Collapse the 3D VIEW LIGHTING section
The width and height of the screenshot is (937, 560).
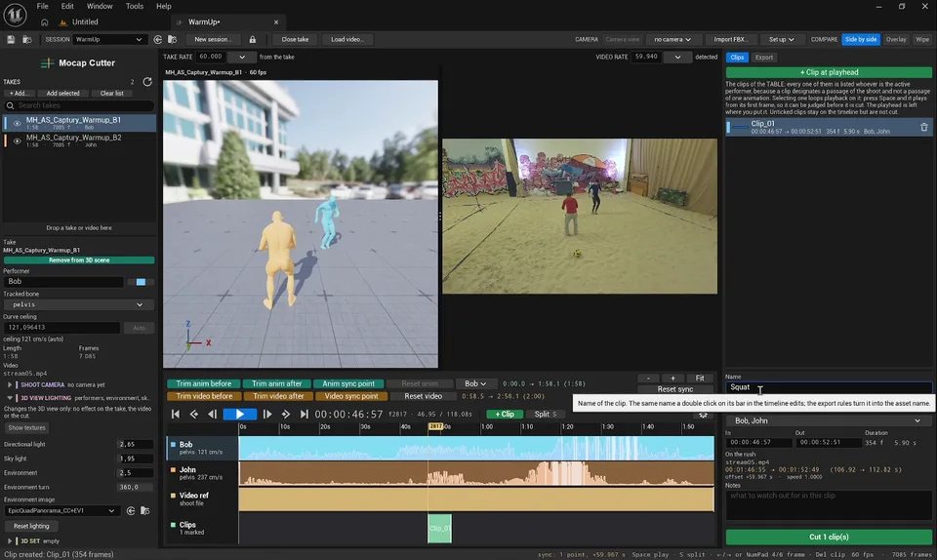click(x=10, y=398)
